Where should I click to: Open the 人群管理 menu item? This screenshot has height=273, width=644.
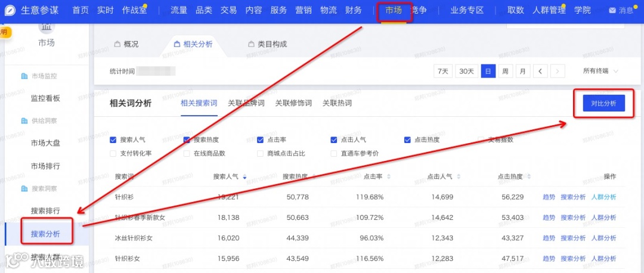pos(549,11)
